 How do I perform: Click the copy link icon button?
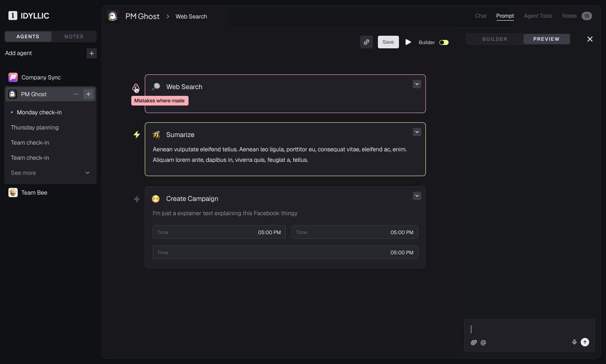click(x=367, y=42)
